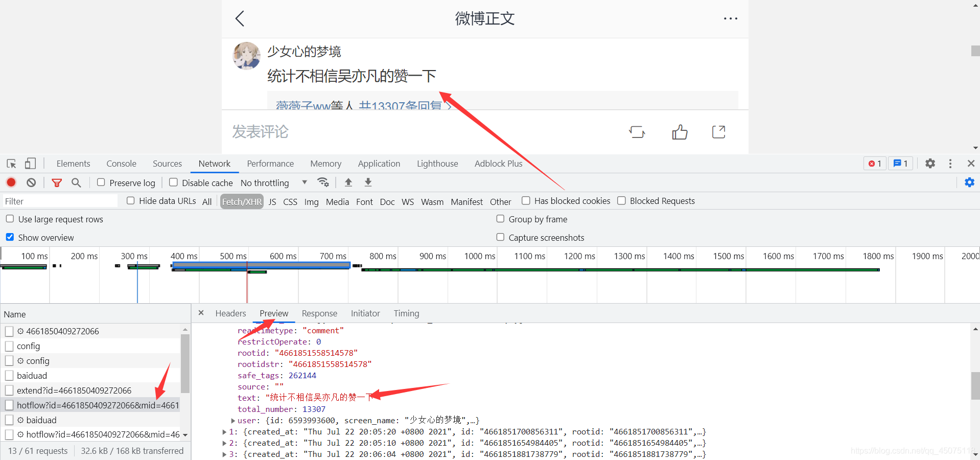Viewport: 980px width, 460px height.
Task: Check Hide data URLs
Action: [x=131, y=201]
